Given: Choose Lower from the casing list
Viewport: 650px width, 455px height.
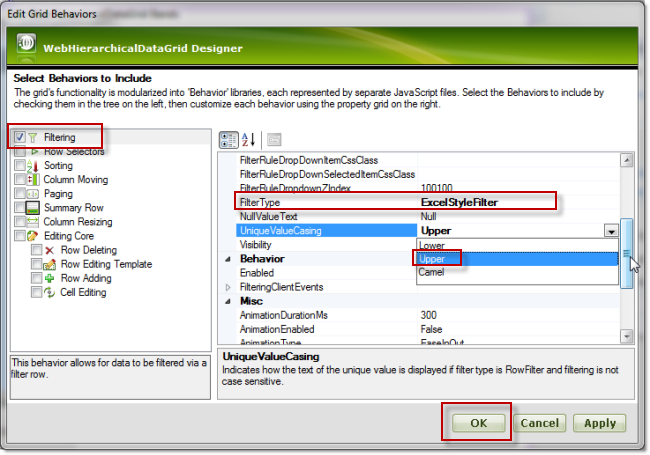Looking at the screenshot, I should tap(432, 244).
